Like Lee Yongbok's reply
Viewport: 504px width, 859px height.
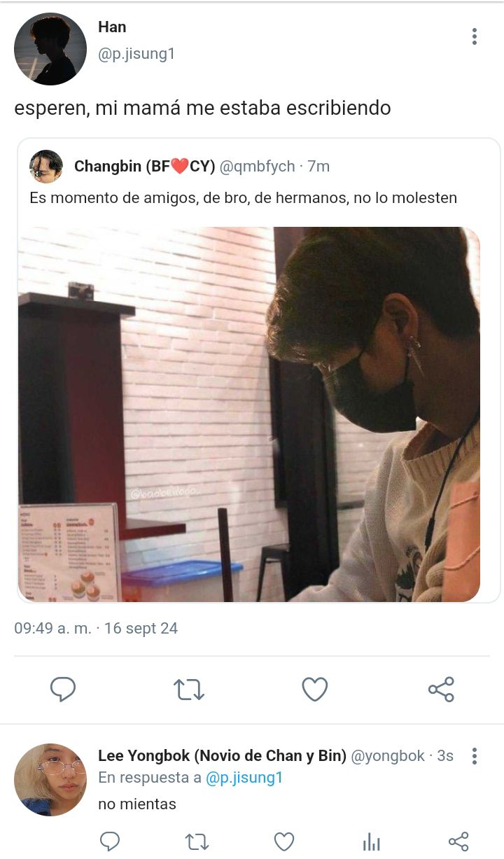click(x=283, y=841)
